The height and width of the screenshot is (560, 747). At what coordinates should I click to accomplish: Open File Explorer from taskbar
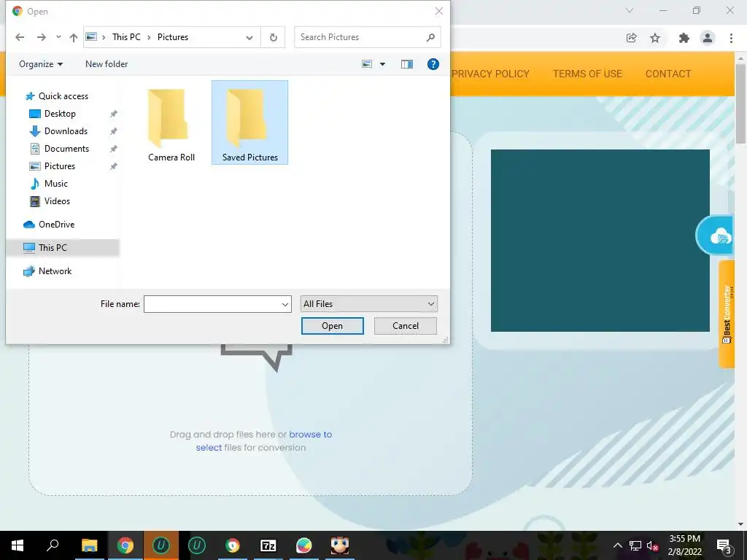(x=89, y=545)
